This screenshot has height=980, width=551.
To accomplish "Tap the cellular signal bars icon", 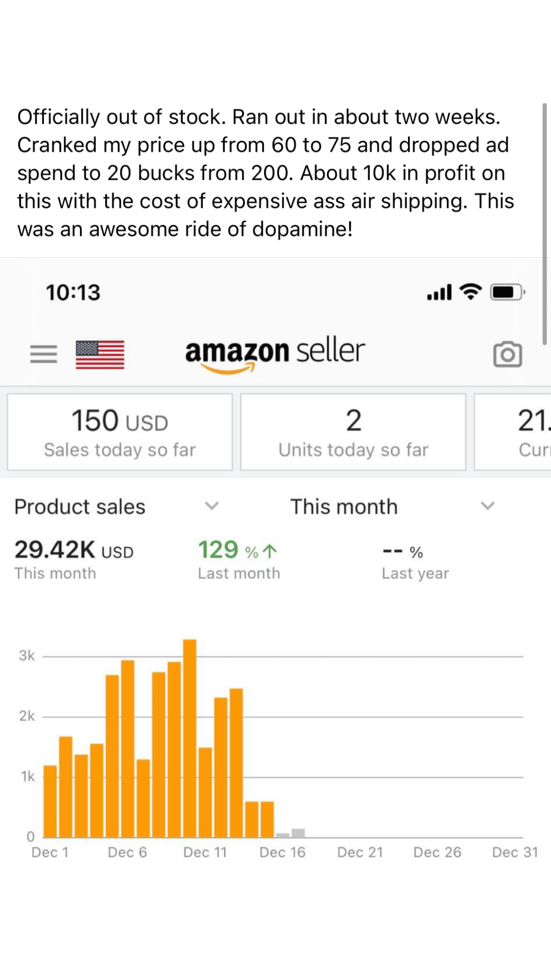I will click(x=439, y=292).
